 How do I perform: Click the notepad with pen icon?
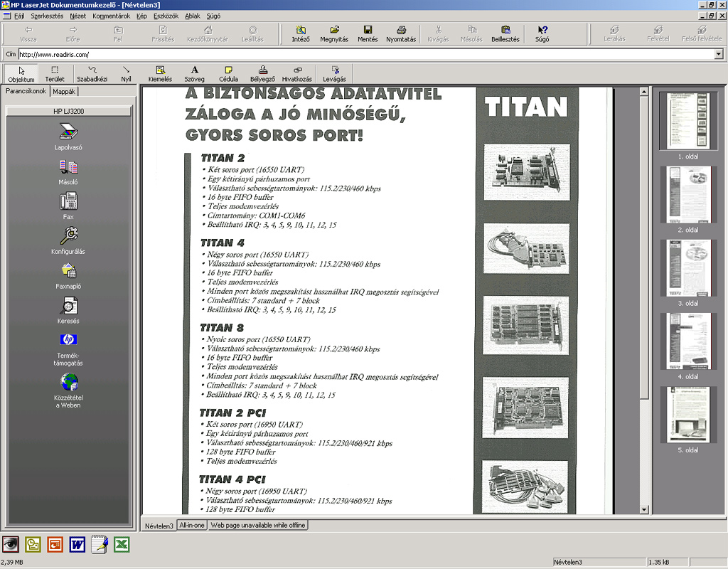(x=100, y=544)
